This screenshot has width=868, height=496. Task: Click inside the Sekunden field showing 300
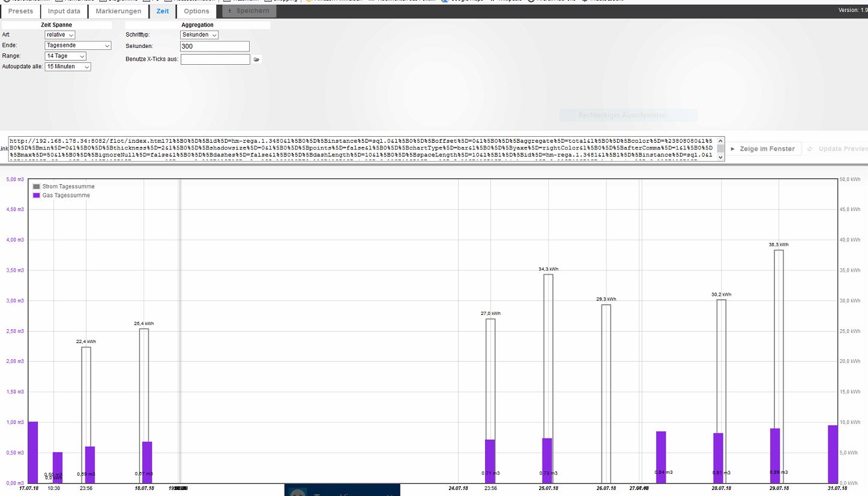tap(214, 46)
